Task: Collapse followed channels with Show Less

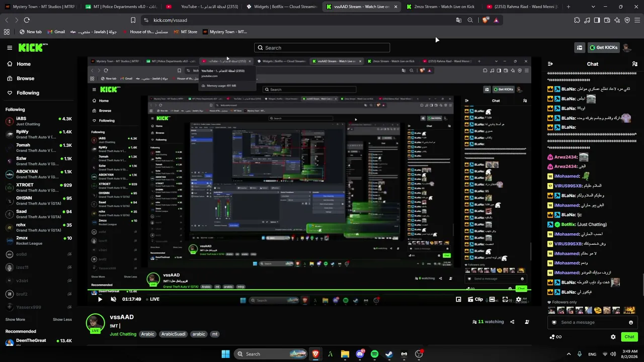Action: click(x=62, y=319)
